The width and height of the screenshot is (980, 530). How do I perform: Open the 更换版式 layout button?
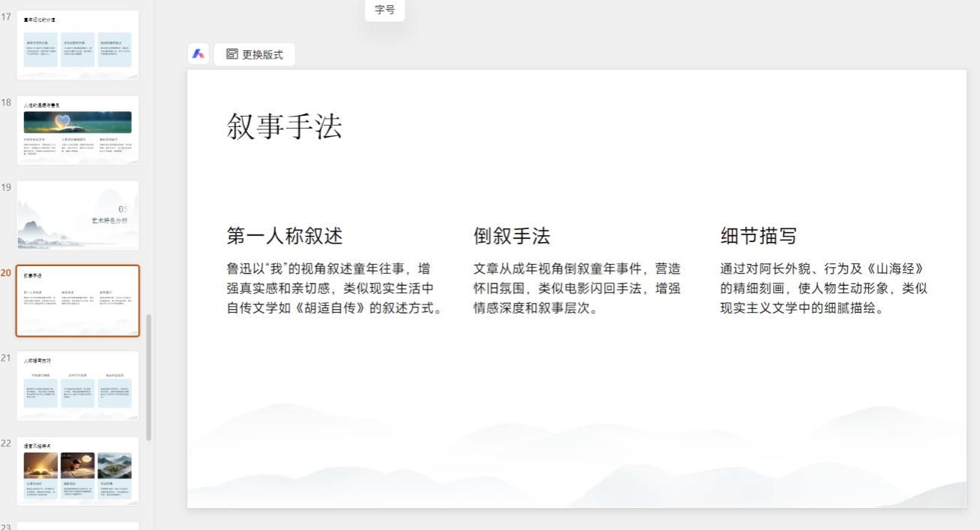255,54
